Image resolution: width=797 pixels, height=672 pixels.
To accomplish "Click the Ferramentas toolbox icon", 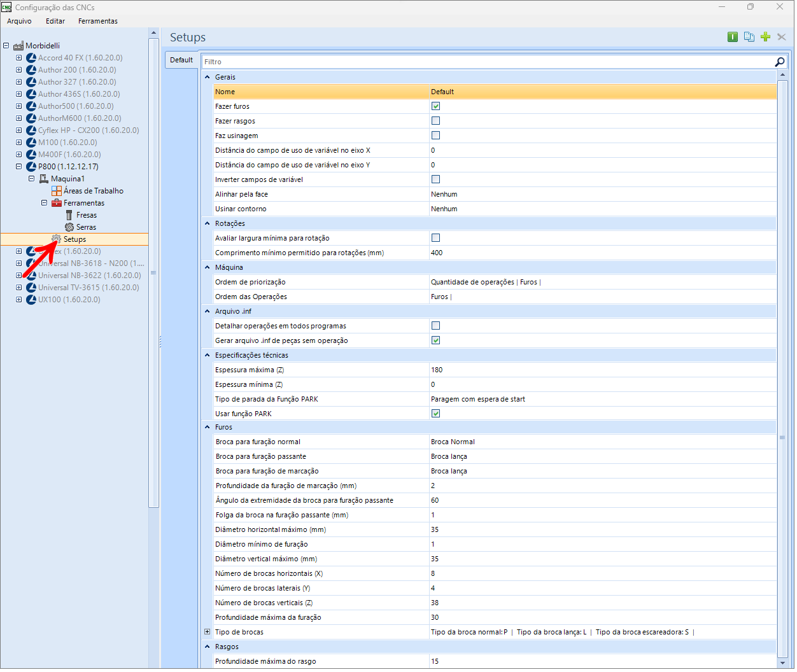I will 57,203.
